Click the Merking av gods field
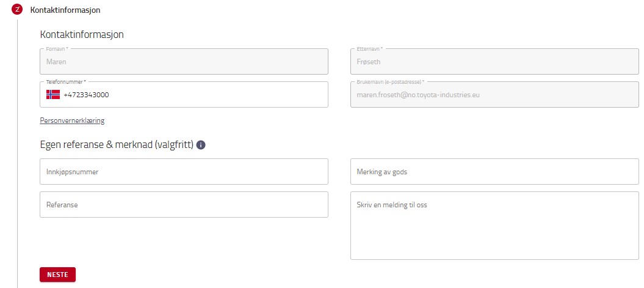This screenshot has width=644, height=288. click(494, 172)
